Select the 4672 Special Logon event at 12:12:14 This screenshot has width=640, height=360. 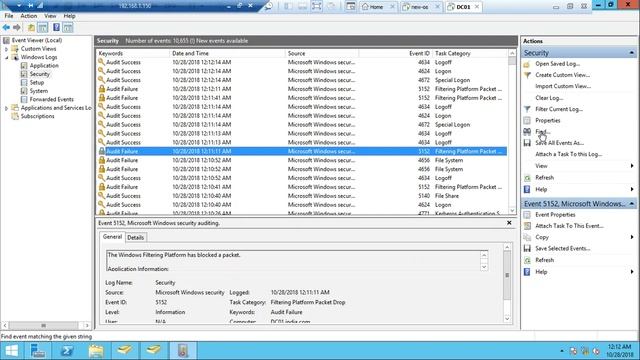(x=302, y=80)
